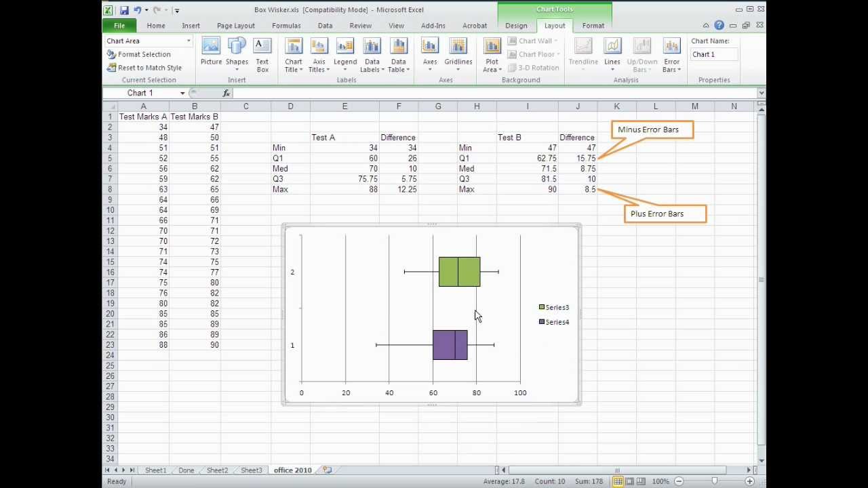Click the Trendline button

point(583,54)
